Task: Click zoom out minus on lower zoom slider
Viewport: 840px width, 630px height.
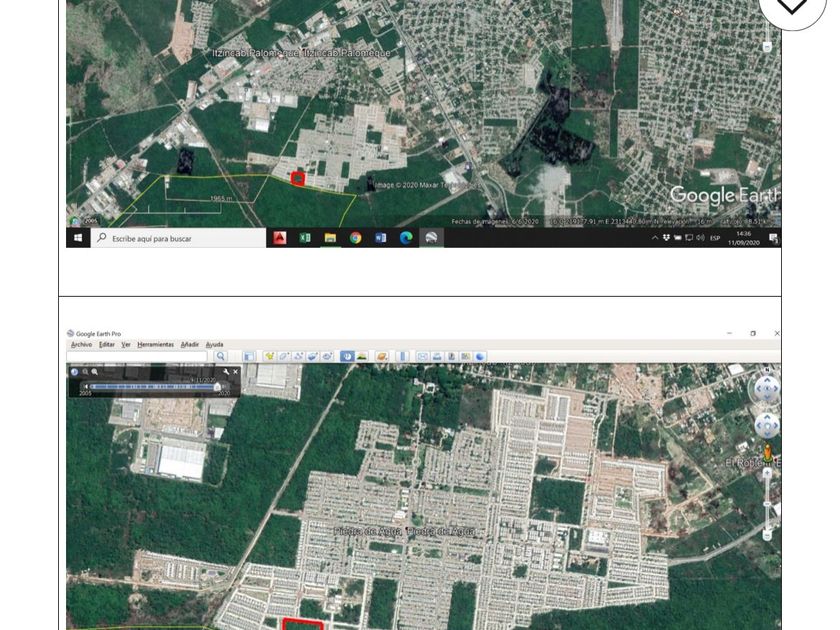Action: coord(767,535)
